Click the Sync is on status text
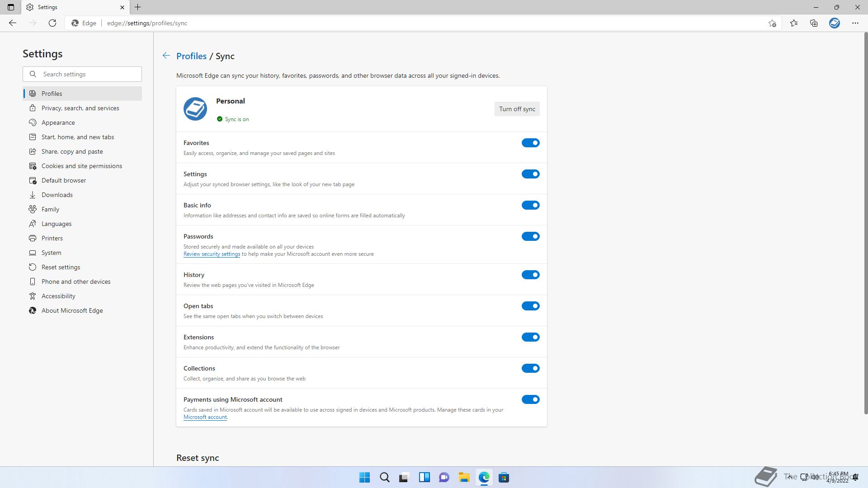This screenshot has width=868, height=488. [x=237, y=119]
